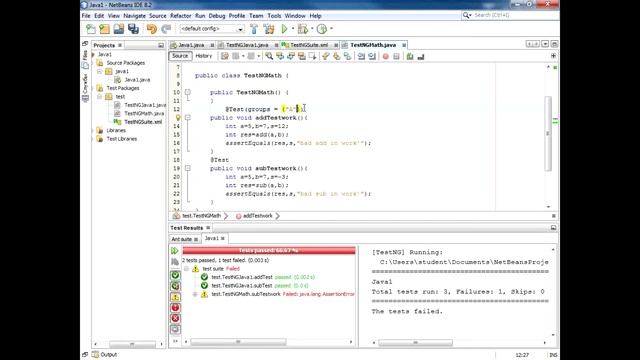
Task: Click Shift Line Left editor icon
Action: coord(361,56)
